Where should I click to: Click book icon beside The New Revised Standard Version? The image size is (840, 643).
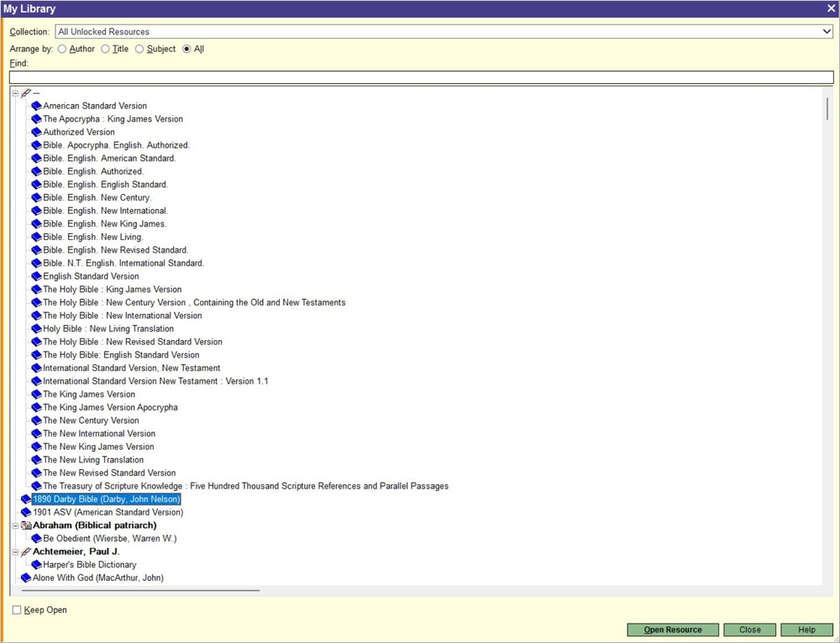click(36, 473)
